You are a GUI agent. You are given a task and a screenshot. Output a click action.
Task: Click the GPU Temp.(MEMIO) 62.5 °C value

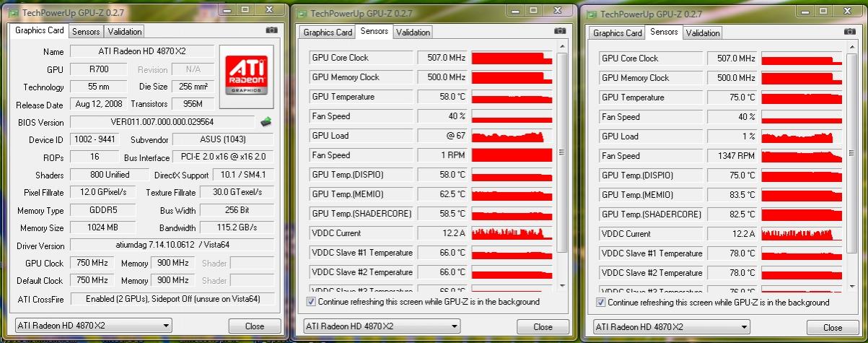point(442,194)
